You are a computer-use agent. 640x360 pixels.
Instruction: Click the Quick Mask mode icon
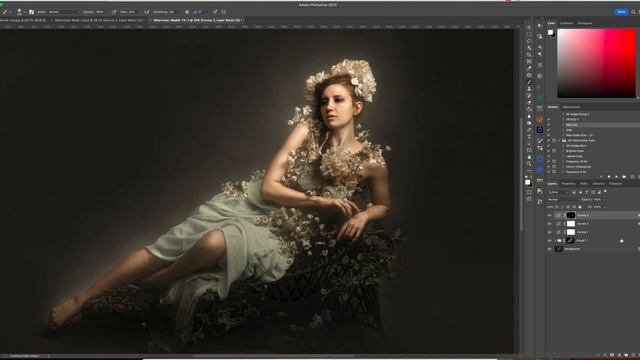[529, 192]
